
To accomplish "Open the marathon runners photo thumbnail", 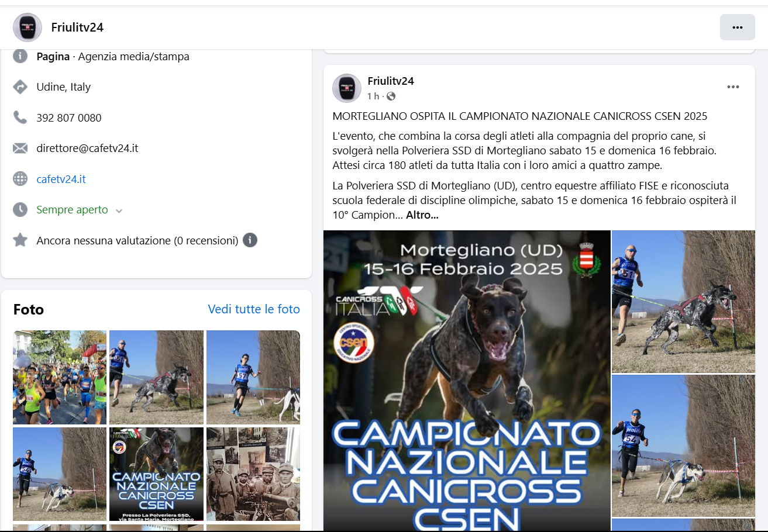I will 60,377.
